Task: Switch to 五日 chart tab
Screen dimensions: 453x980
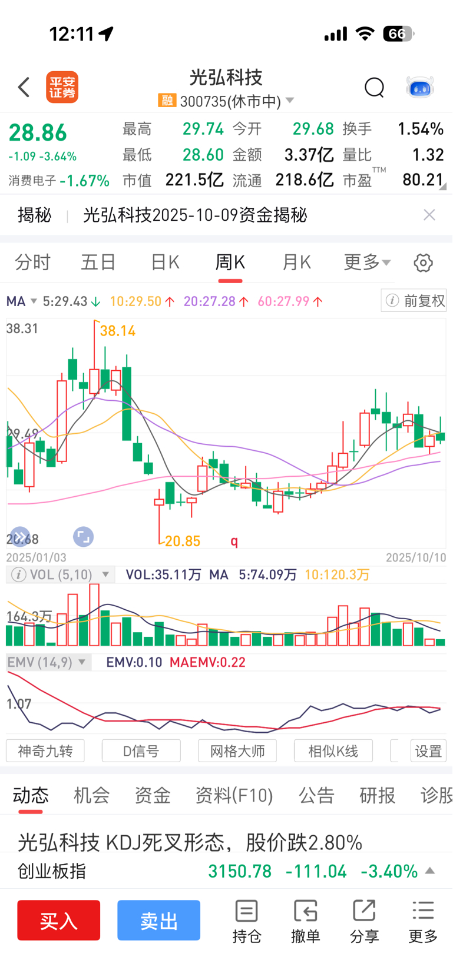Action: point(98,263)
